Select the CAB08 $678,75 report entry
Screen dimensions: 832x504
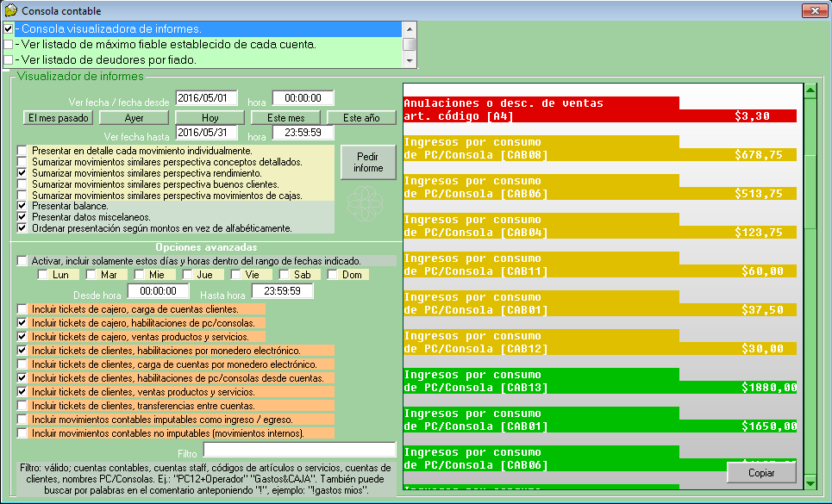[x=600, y=148]
